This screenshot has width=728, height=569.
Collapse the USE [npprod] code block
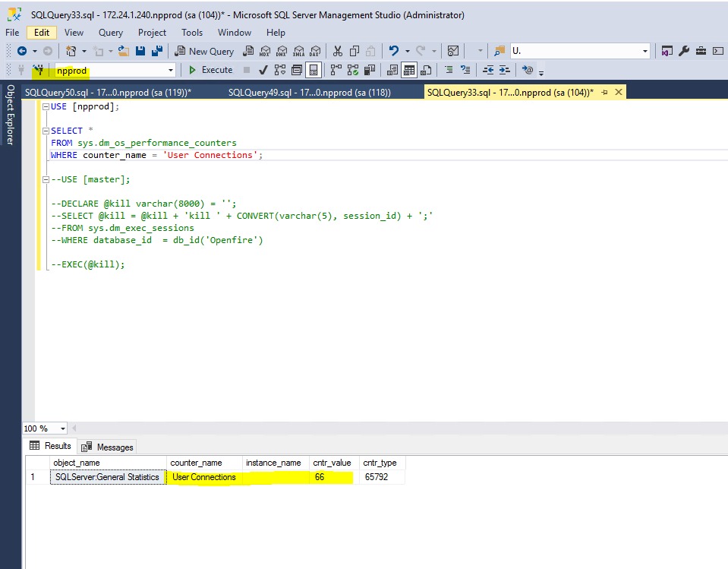click(x=46, y=107)
